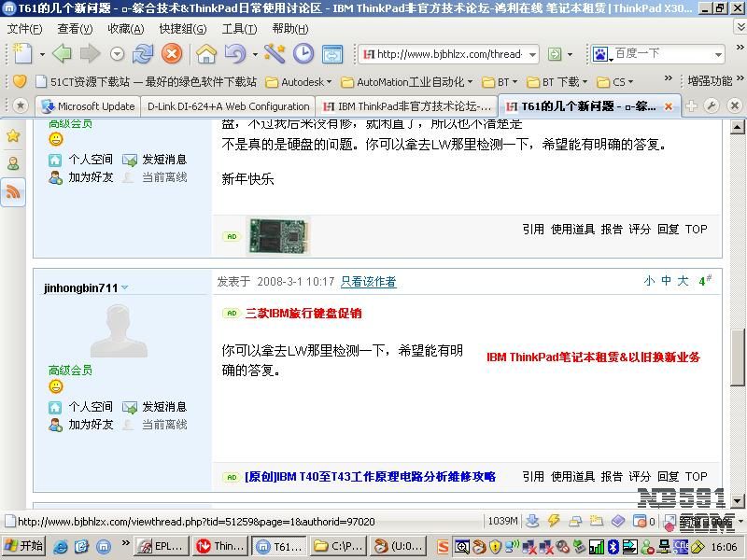Click the Refresh page icon

[x=143, y=54]
